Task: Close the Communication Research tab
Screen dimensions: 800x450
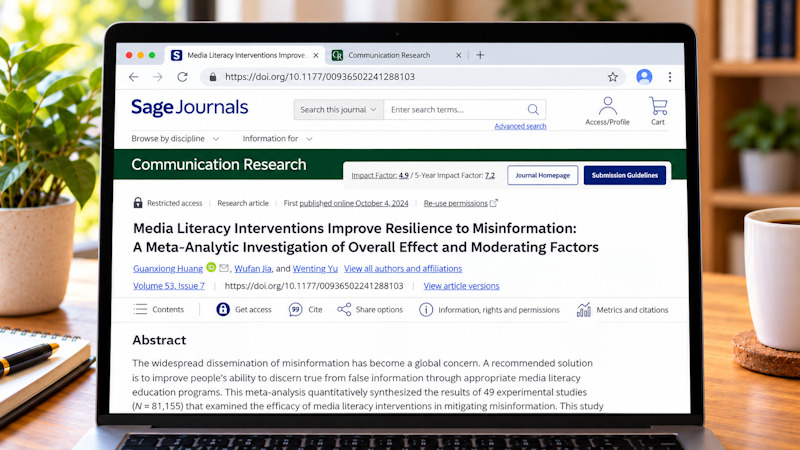Action: click(458, 55)
